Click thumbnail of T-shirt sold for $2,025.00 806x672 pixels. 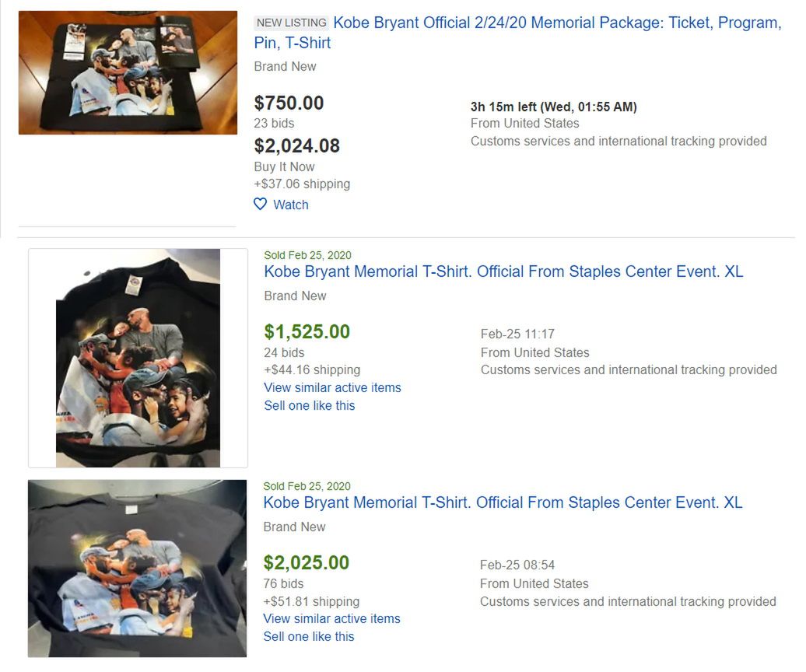click(137, 568)
